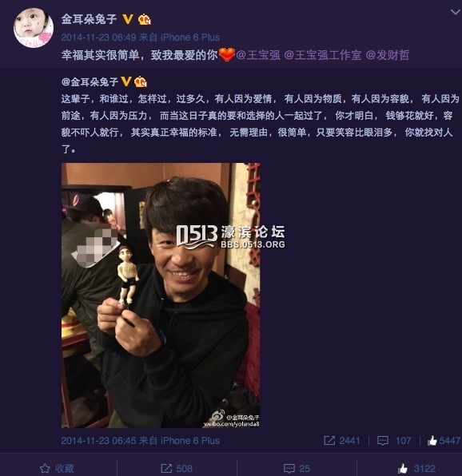462x476 pixels.
Task: Open original post timestamp 2014-11-23 06:45
Action: [x=98, y=441]
